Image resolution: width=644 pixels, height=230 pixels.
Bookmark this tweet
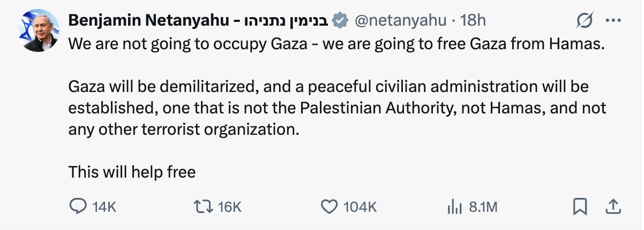[x=580, y=206]
